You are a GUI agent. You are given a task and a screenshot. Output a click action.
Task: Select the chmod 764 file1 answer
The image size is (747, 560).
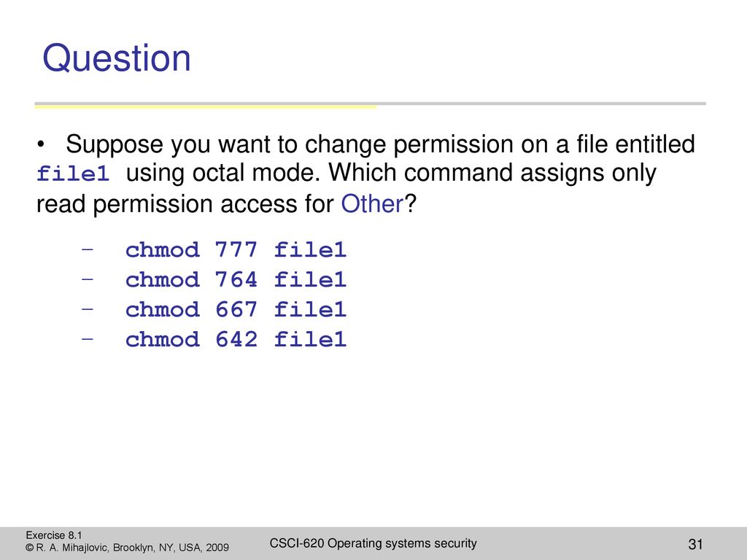(236, 279)
